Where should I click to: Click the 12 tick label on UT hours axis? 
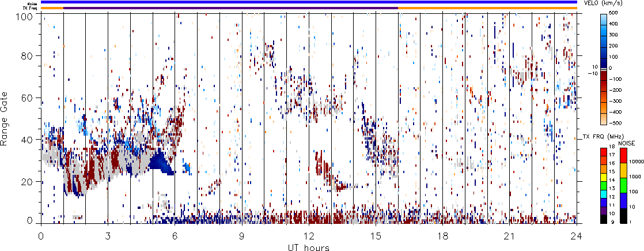click(309, 236)
